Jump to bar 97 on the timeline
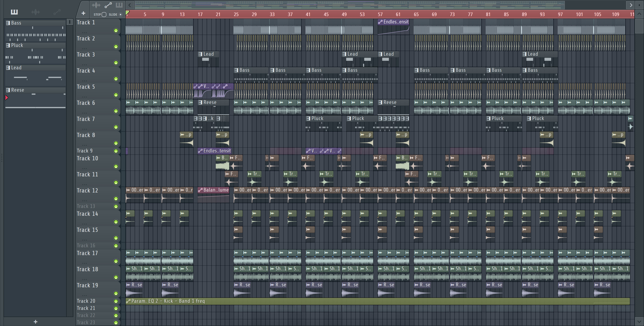 pyautogui.click(x=560, y=14)
